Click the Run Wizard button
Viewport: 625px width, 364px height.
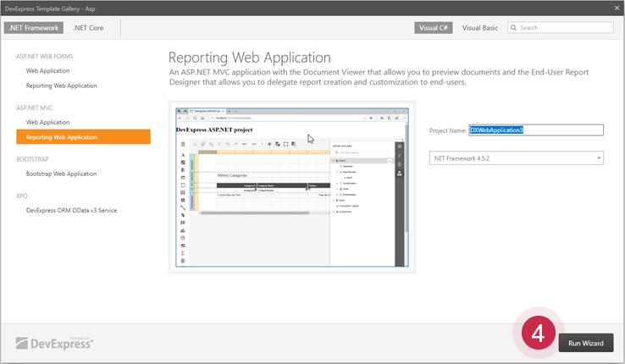coord(585,343)
